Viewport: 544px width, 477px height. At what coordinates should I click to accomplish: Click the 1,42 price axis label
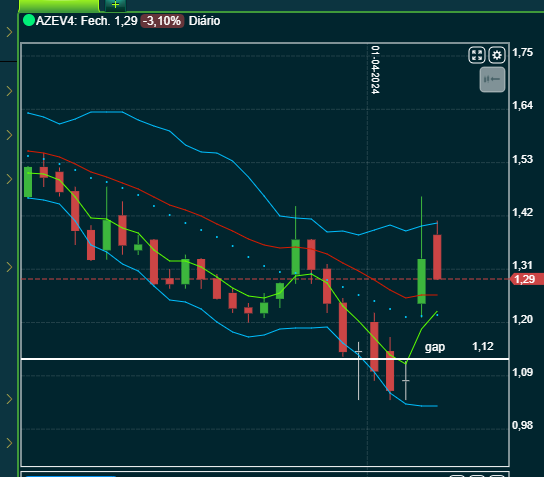tap(522, 212)
